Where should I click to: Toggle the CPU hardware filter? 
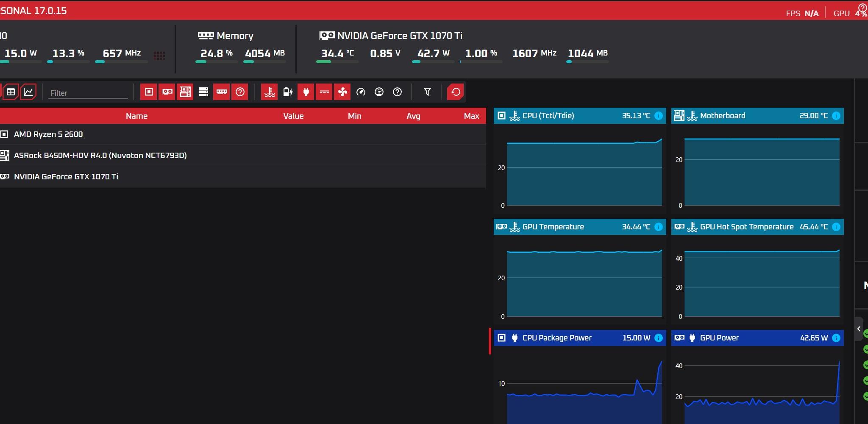point(149,92)
